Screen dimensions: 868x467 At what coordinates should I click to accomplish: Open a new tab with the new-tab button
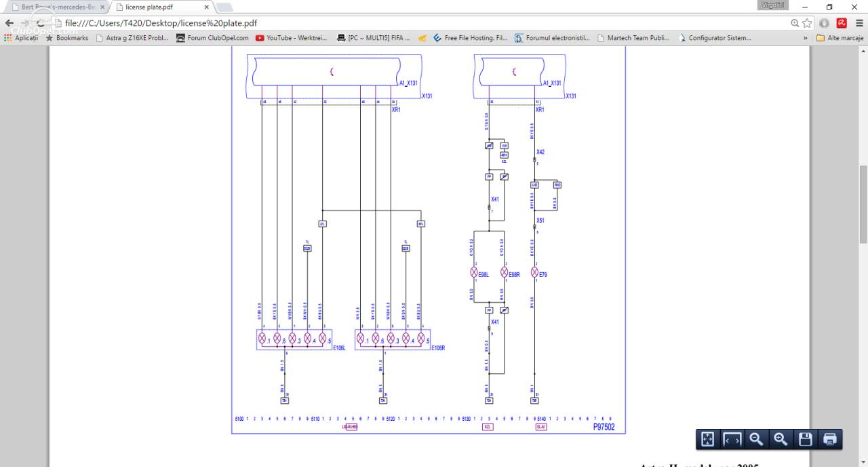tap(224, 7)
